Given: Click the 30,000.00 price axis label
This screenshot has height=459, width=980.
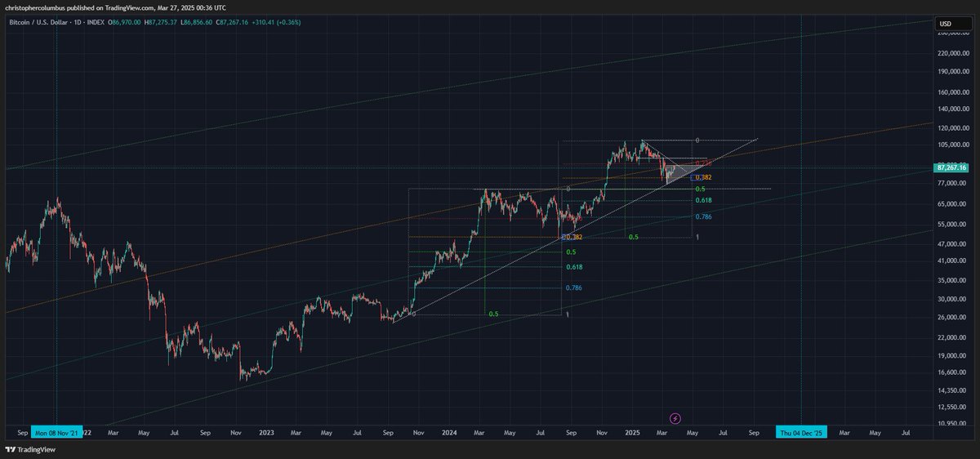Looking at the screenshot, I should (951, 299).
